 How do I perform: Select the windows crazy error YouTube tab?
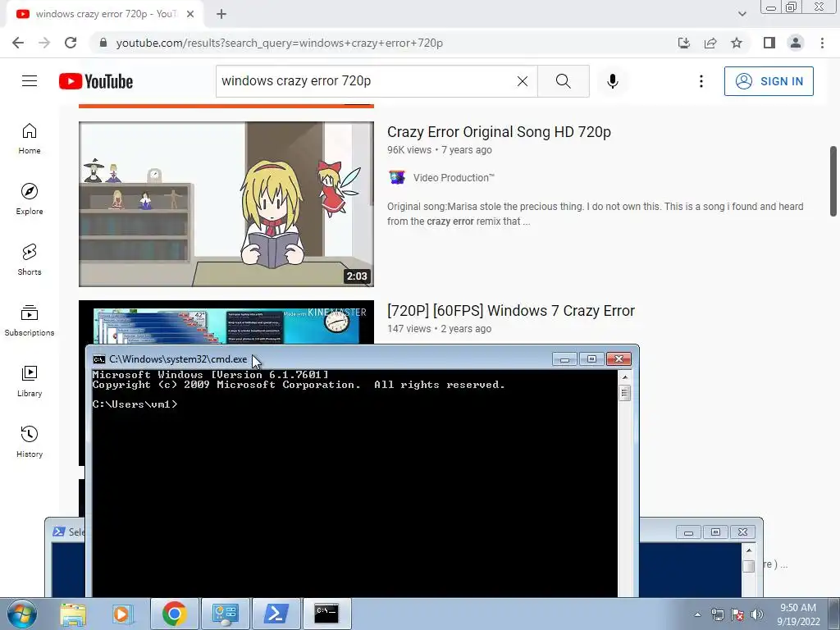tap(106, 14)
